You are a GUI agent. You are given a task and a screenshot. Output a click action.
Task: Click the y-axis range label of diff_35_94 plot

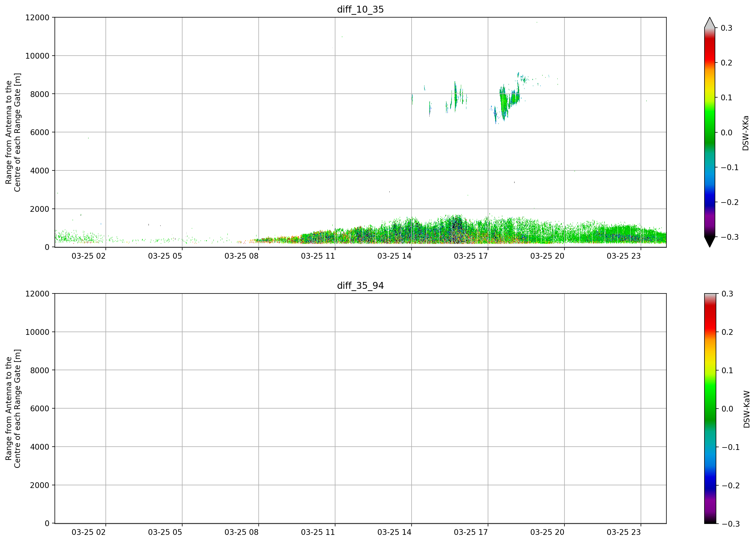click(13, 408)
